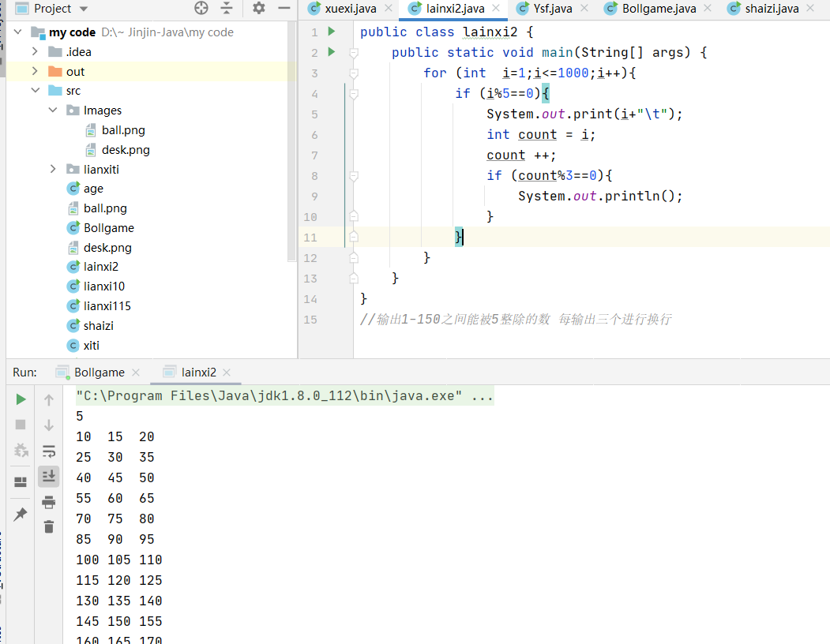Viewport: 830px width, 644px height.
Task: Expand the .idea folder
Action: (x=35, y=52)
